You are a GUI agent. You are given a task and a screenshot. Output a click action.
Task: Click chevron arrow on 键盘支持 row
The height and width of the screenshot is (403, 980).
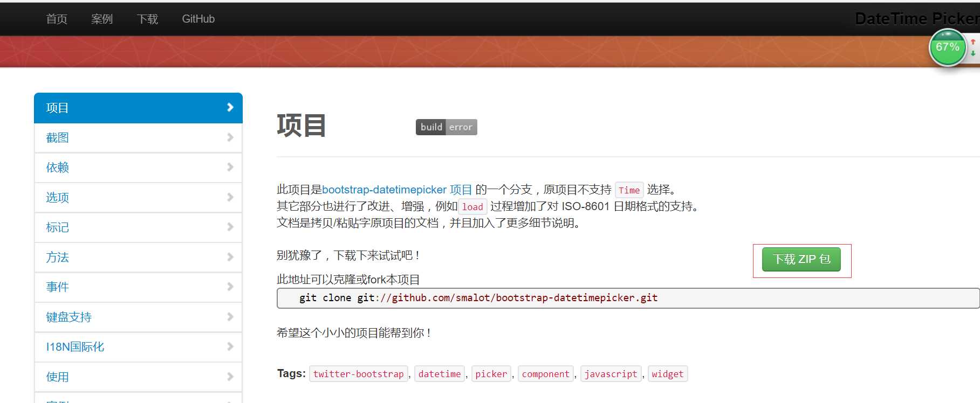point(230,317)
